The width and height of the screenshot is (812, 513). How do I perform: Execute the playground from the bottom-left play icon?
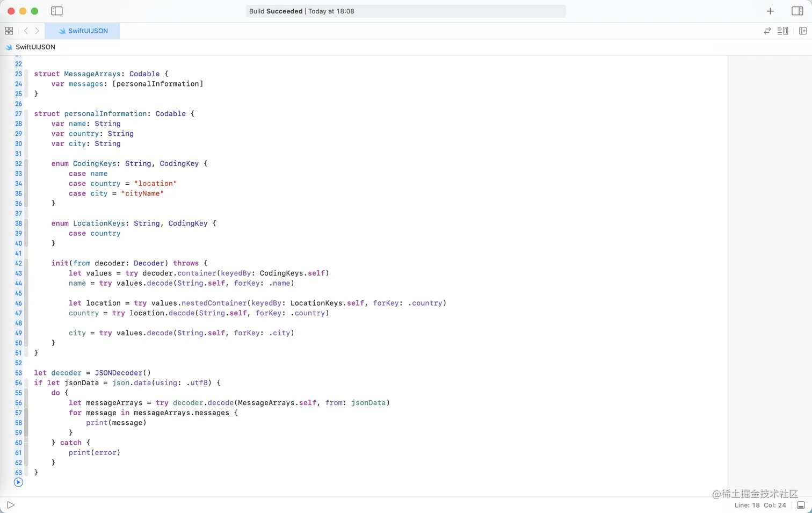[x=10, y=505]
